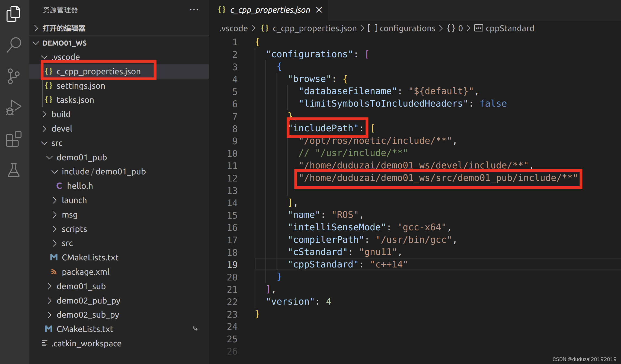Collapse the DEMO01_WS workspace root
The width and height of the screenshot is (621, 364).
119,43
